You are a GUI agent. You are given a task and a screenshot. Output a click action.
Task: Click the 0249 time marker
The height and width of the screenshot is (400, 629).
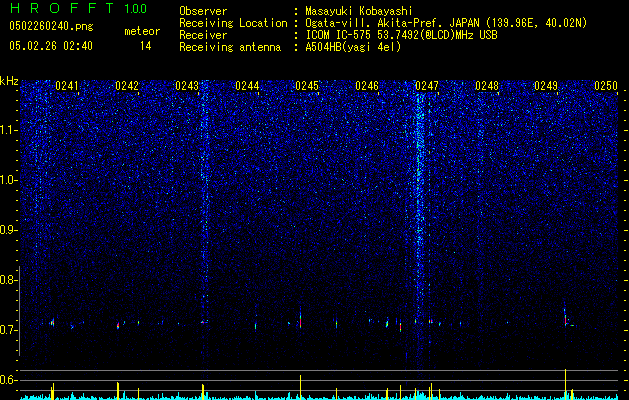point(546,86)
